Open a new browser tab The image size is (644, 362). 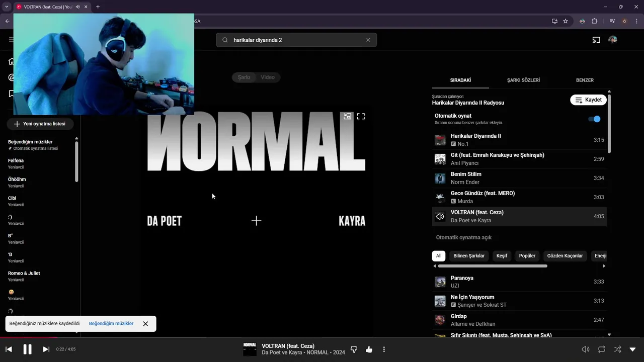click(98, 7)
